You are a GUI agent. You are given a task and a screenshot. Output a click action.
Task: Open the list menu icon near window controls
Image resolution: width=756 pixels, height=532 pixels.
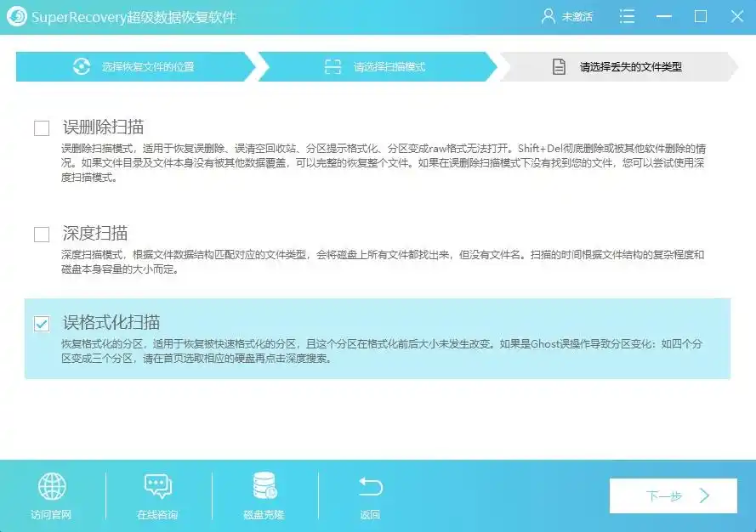point(627,16)
